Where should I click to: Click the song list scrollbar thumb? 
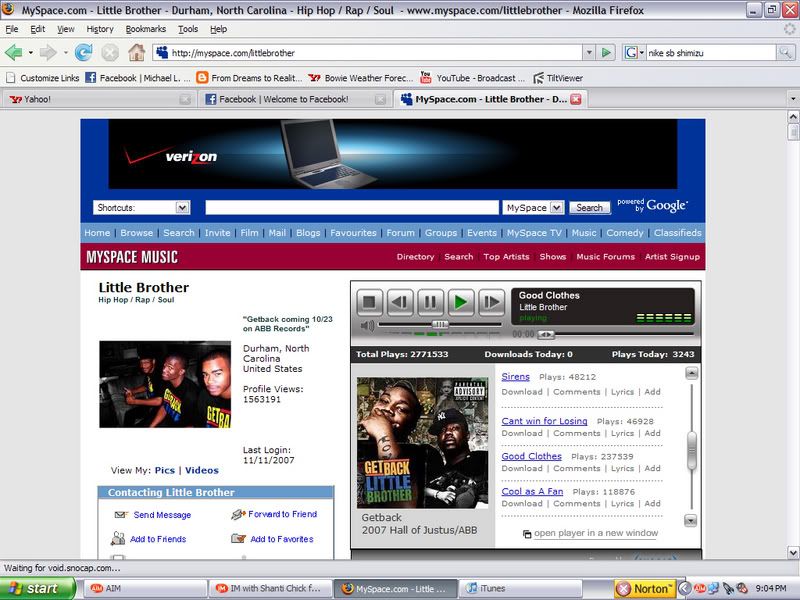pos(692,451)
